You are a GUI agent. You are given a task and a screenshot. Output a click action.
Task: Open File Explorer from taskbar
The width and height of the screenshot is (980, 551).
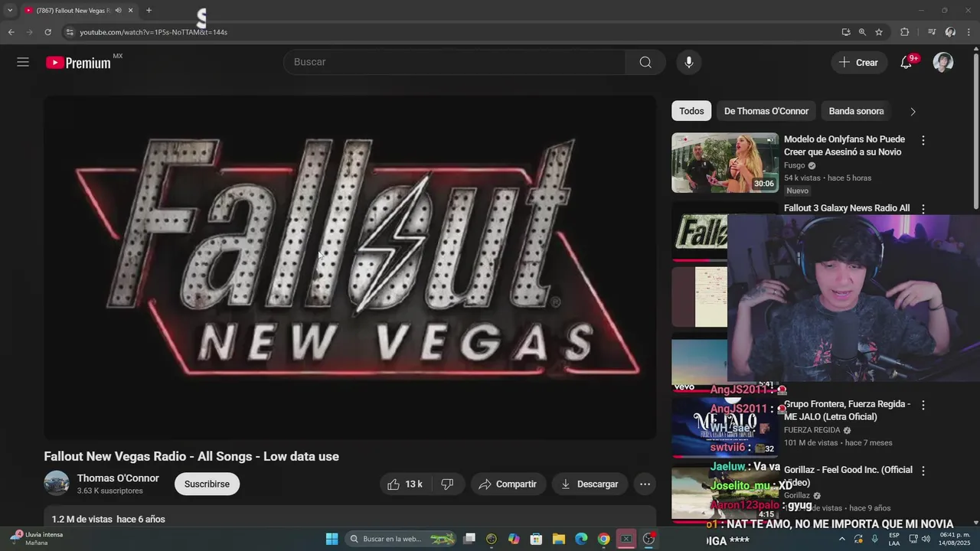pos(559,539)
